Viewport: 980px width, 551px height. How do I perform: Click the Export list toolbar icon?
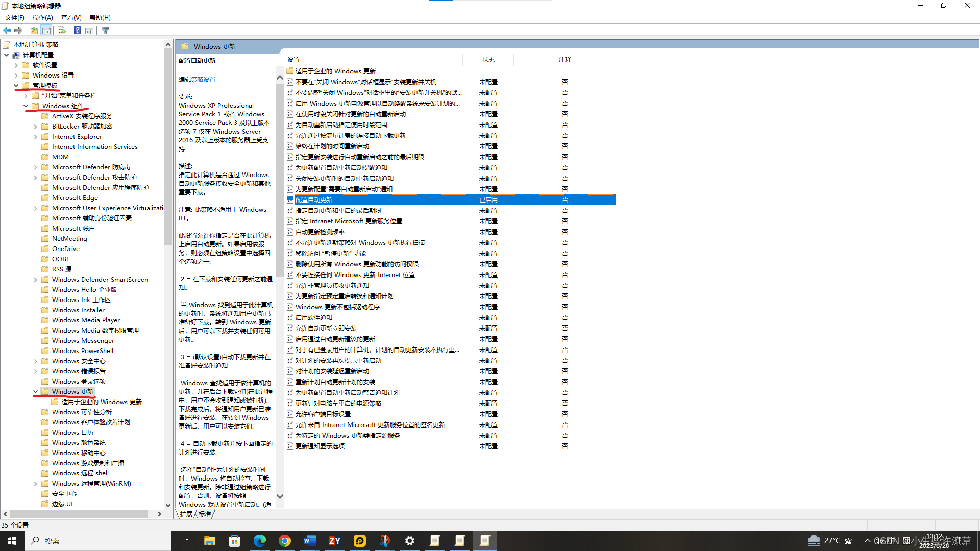click(x=61, y=31)
